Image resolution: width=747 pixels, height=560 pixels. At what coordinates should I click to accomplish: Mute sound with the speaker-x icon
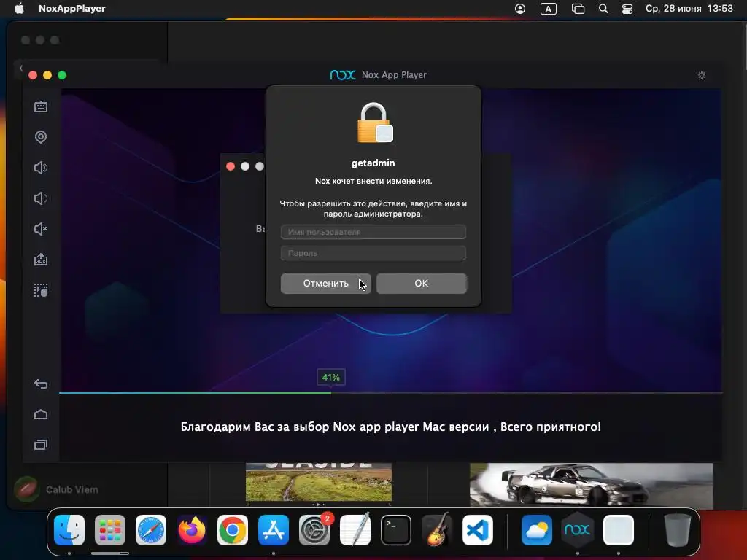click(x=41, y=229)
